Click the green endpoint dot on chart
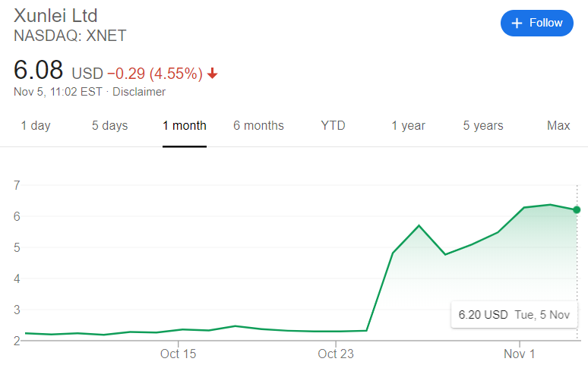This screenshot has height=368, width=588. pyautogui.click(x=577, y=209)
